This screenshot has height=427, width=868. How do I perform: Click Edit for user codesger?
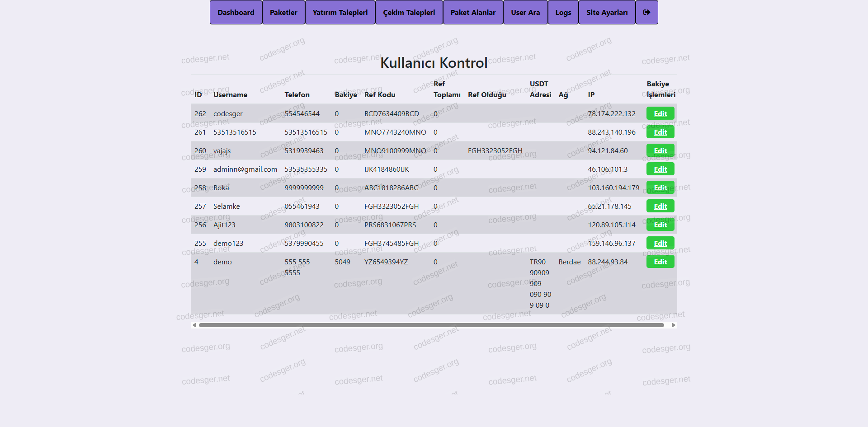coord(660,113)
